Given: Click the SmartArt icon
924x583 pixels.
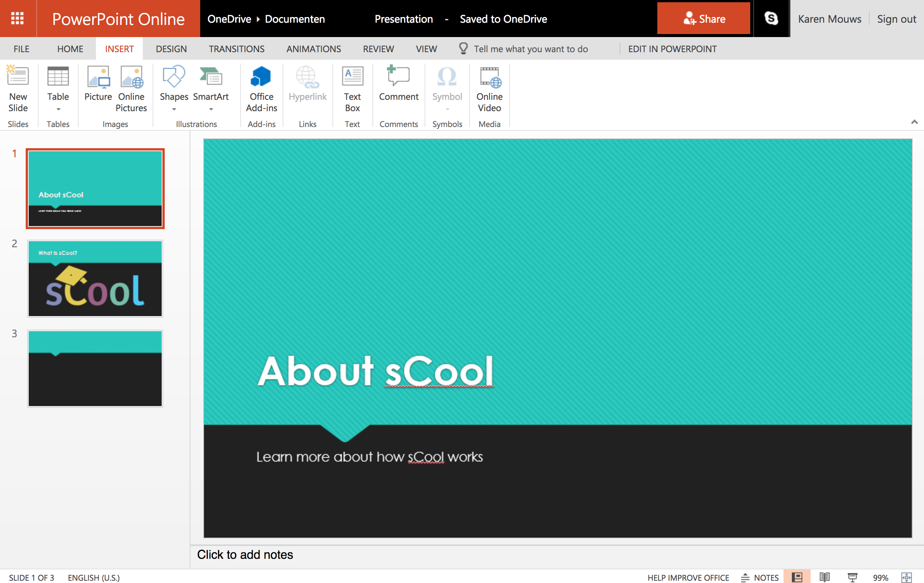Looking at the screenshot, I should click(211, 76).
